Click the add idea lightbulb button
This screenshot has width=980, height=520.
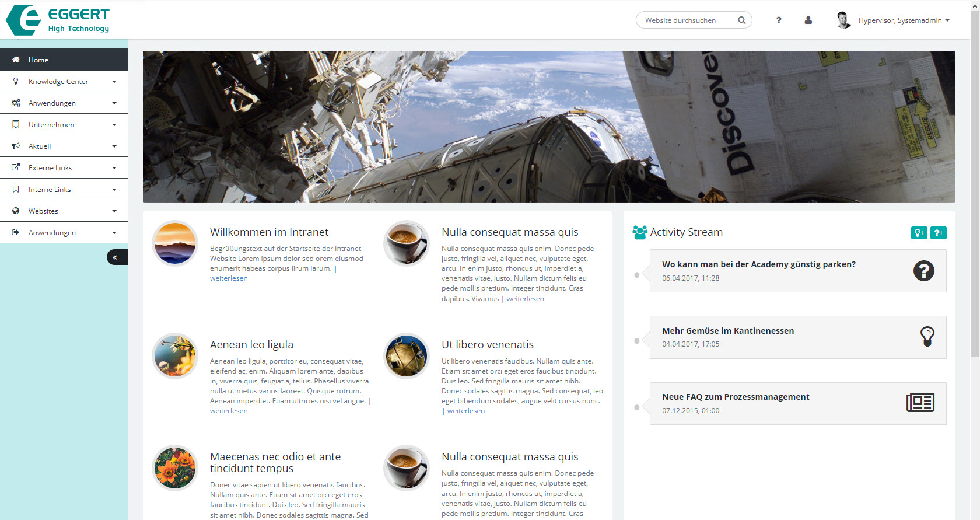(919, 233)
